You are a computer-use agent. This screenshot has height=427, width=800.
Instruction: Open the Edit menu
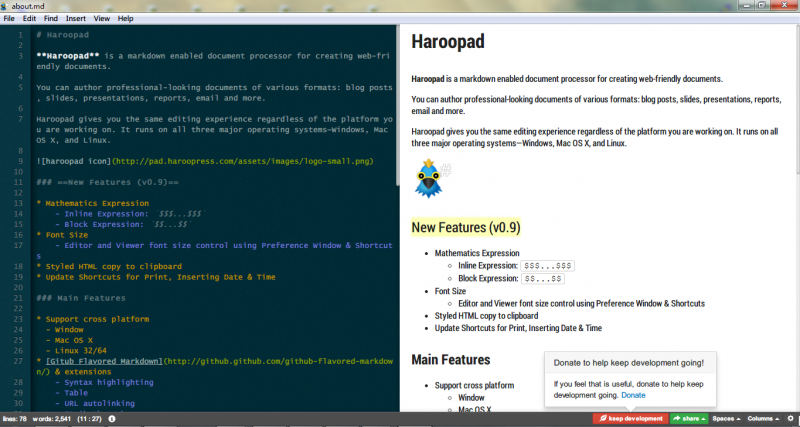click(x=30, y=19)
